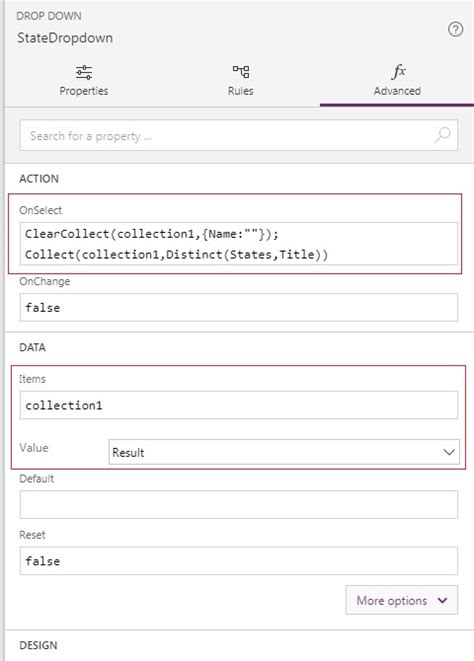Edit the OnSelect formula box

click(x=239, y=244)
